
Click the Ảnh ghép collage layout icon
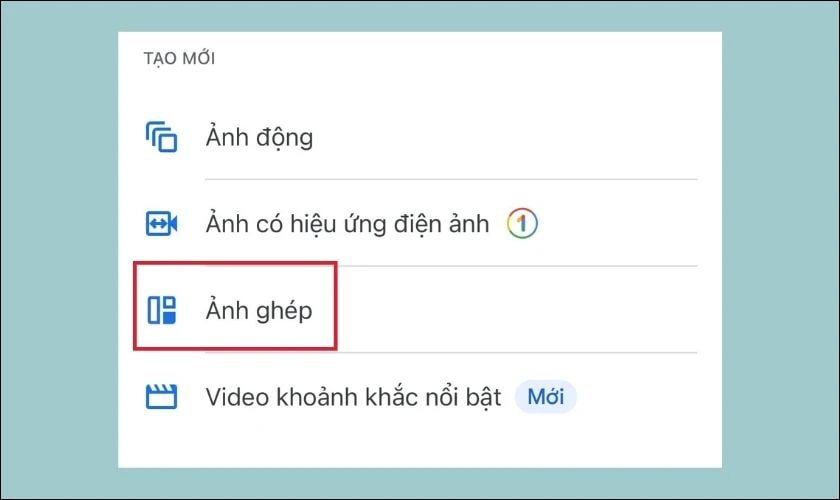click(x=161, y=310)
